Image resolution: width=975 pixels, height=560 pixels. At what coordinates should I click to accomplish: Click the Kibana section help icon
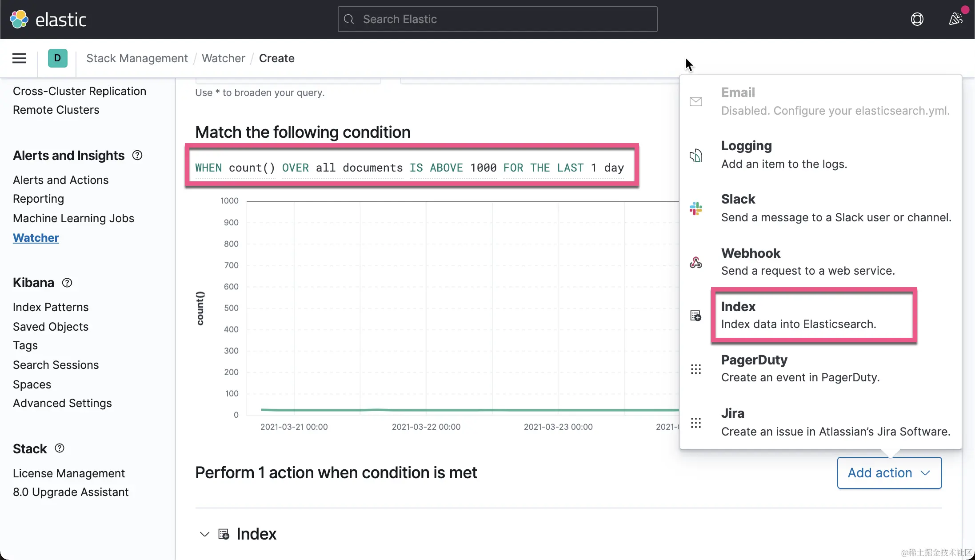[x=67, y=283]
